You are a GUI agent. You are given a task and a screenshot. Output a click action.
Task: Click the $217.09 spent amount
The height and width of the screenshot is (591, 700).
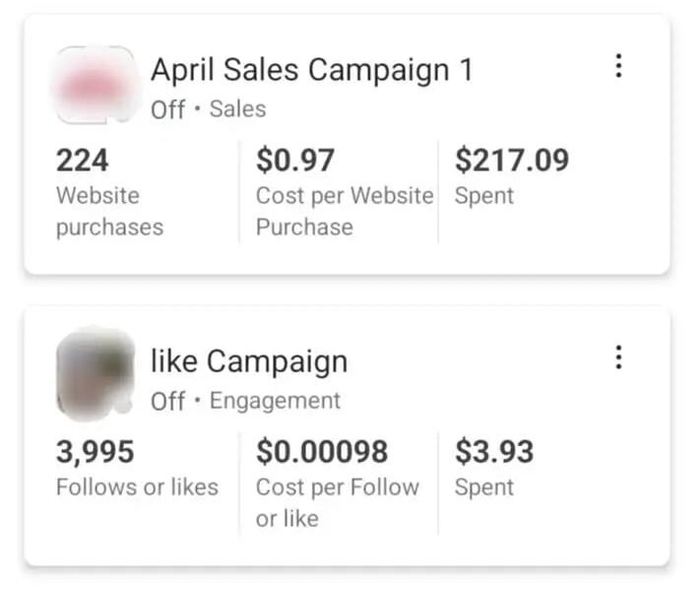click(512, 160)
